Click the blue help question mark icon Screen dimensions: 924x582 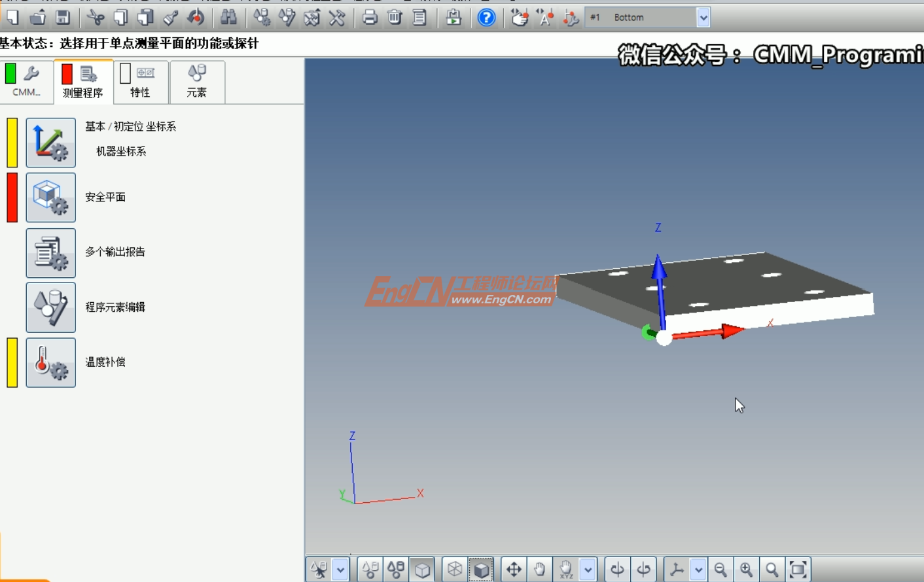(x=486, y=18)
